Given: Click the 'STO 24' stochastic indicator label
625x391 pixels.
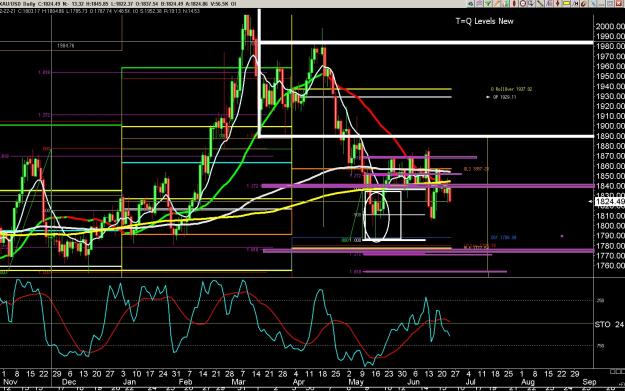Looking at the screenshot, I should tap(609, 324).
